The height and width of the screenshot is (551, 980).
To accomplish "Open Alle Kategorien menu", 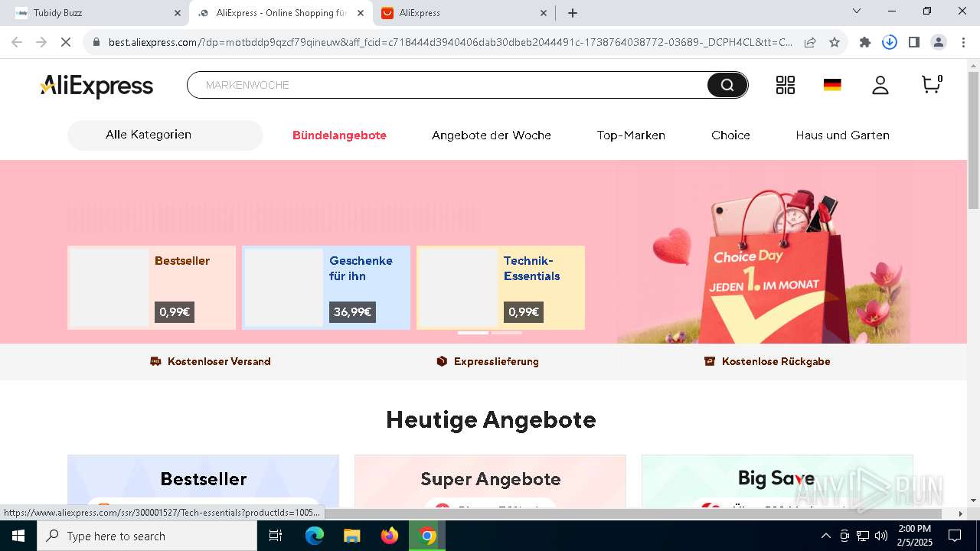I will tap(165, 135).
